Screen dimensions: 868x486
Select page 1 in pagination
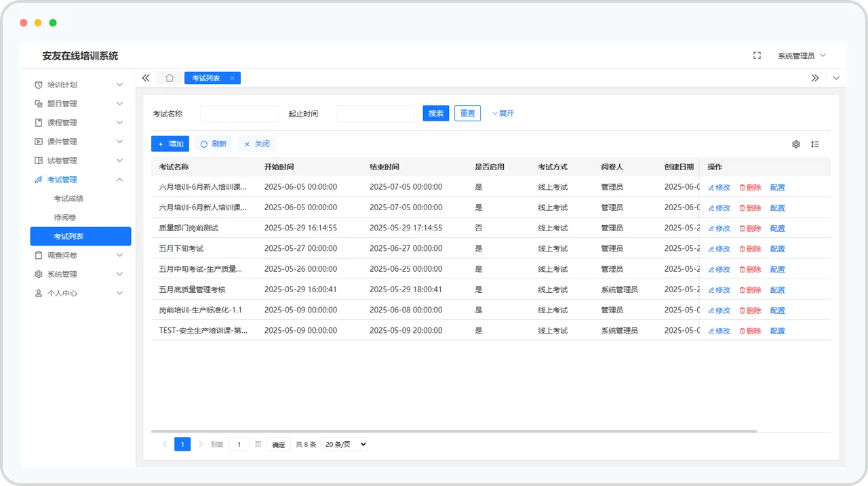[x=182, y=445]
